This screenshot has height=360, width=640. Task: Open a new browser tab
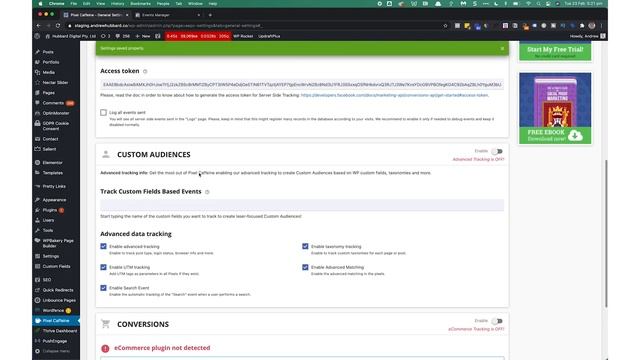point(210,15)
